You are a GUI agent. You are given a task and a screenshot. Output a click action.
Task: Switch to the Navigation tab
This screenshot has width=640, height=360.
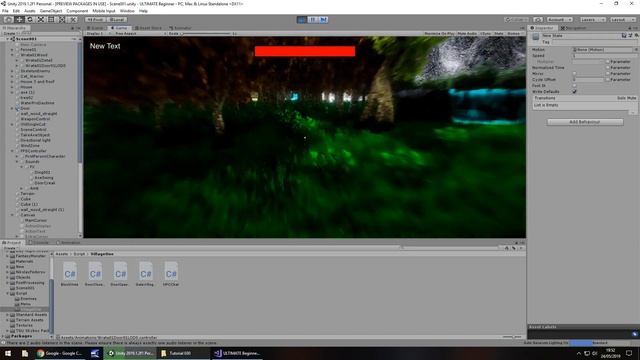(x=573, y=28)
